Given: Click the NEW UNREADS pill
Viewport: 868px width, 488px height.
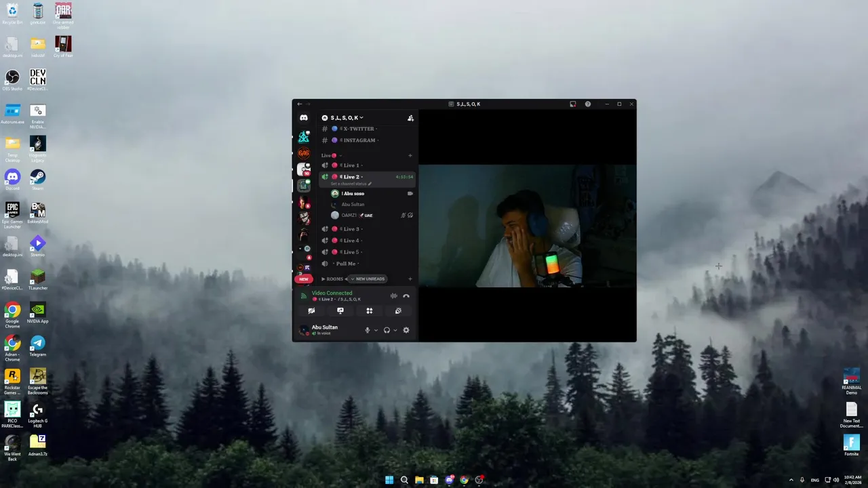Looking at the screenshot, I should click(x=368, y=279).
